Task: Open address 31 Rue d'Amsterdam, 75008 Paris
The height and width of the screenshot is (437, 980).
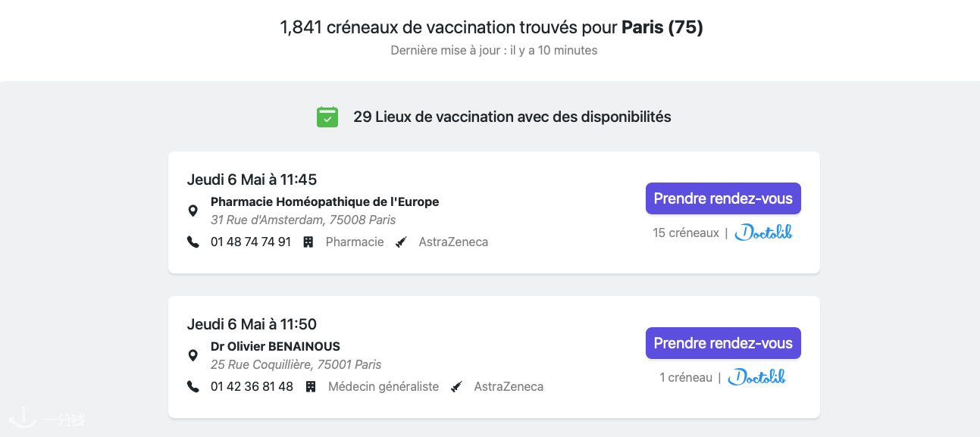Action: (303, 220)
